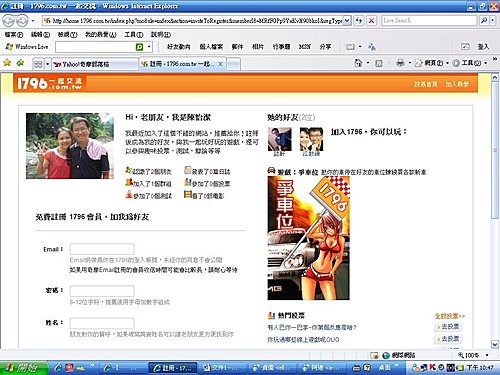This screenshot has width=500, height=375.
Task: Open the 我的最愛(A) menu
Action: click(x=100, y=35)
